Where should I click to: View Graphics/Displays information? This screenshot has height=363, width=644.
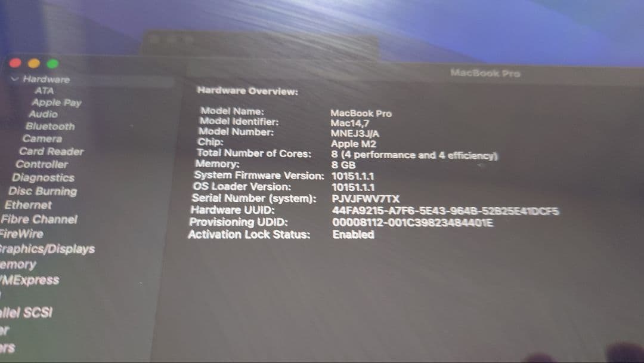click(x=47, y=250)
